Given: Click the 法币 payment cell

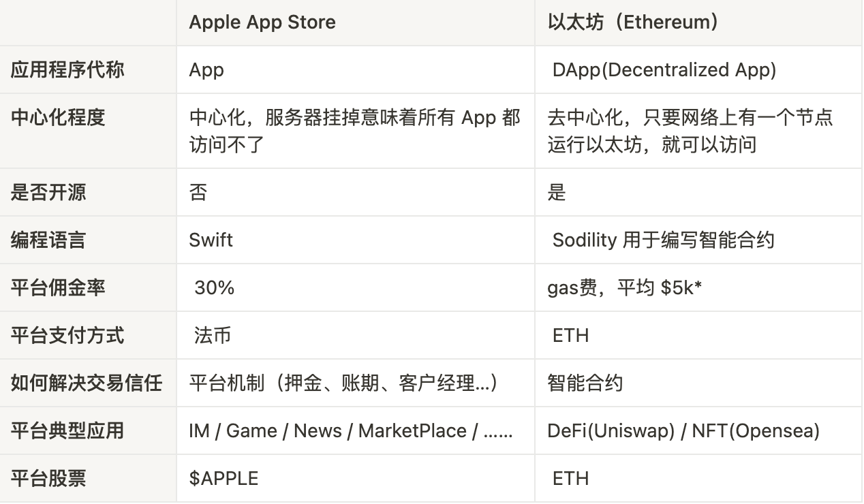Looking at the screenshot, I should coord(213,335).
